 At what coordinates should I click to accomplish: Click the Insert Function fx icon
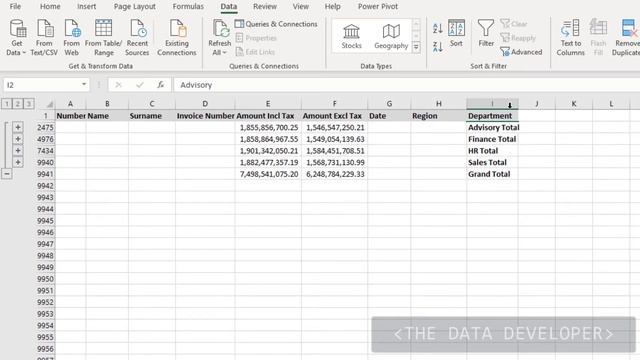click(160, 85)
